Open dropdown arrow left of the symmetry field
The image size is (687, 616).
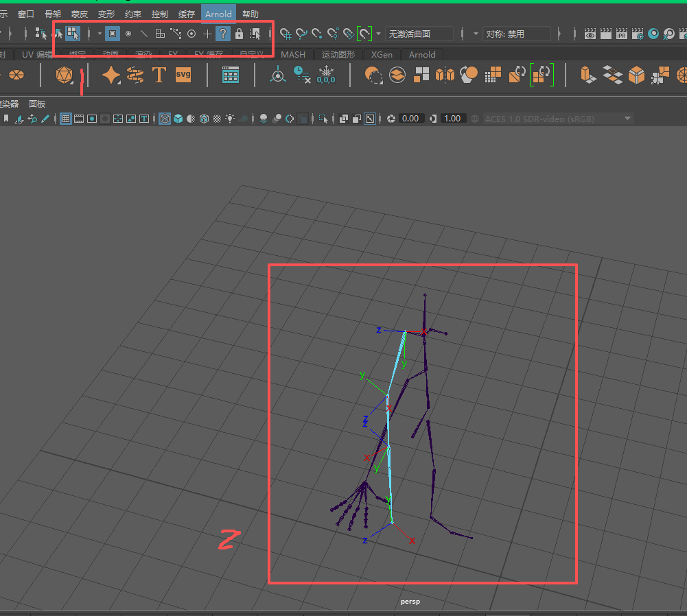[476, 34]
